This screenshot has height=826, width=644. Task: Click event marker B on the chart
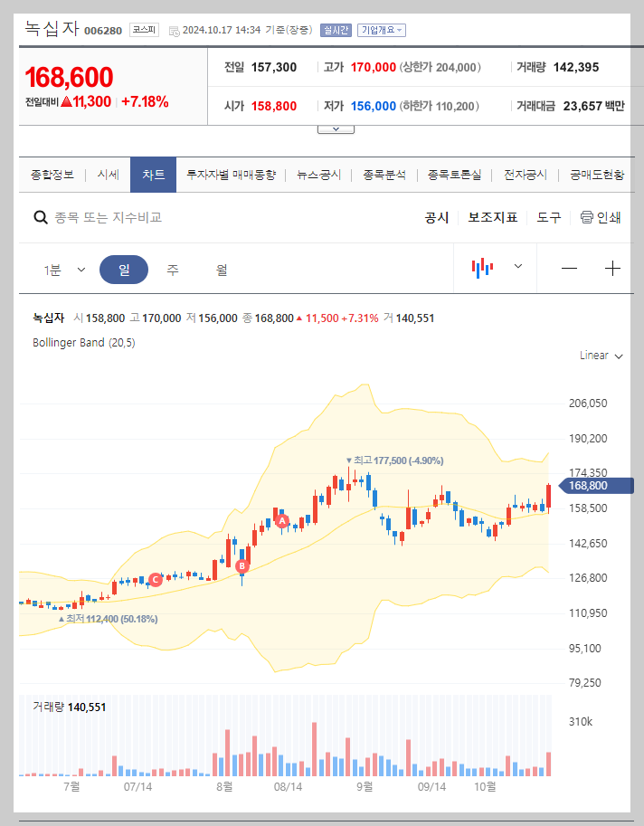[x=241, y=566]
